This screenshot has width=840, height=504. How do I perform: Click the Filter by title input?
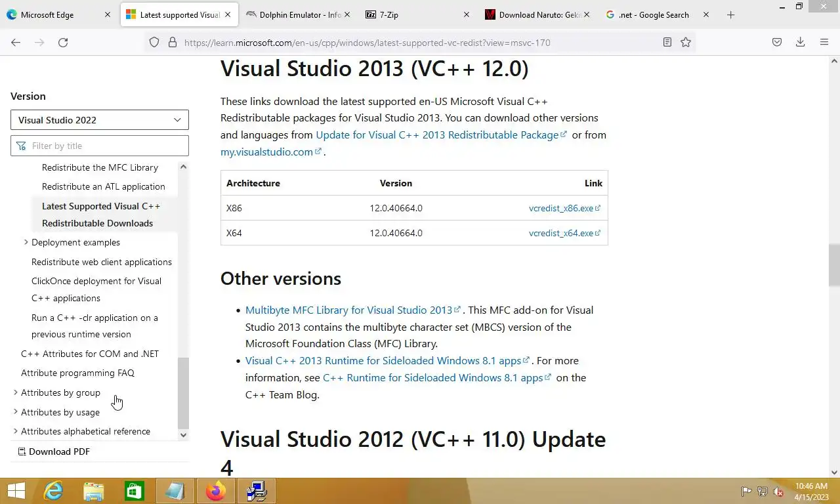click(x=100, y=146)
